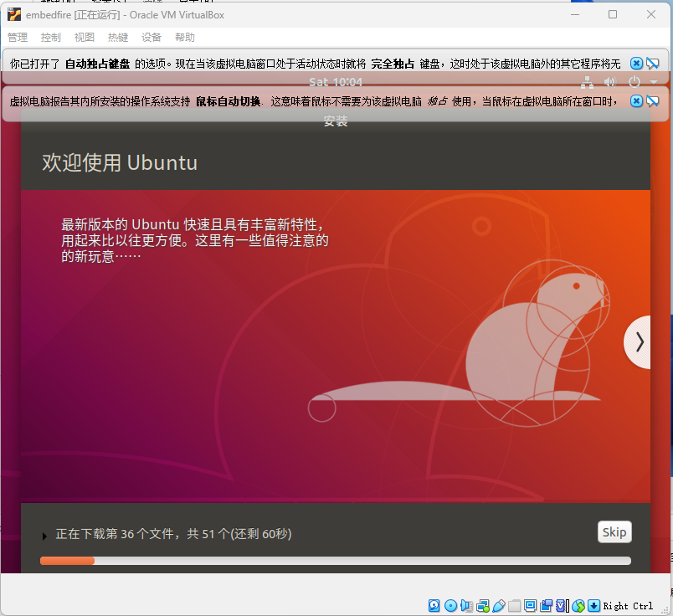
Task: Close the mouse integration notification
Action: (x=636, y=101)
